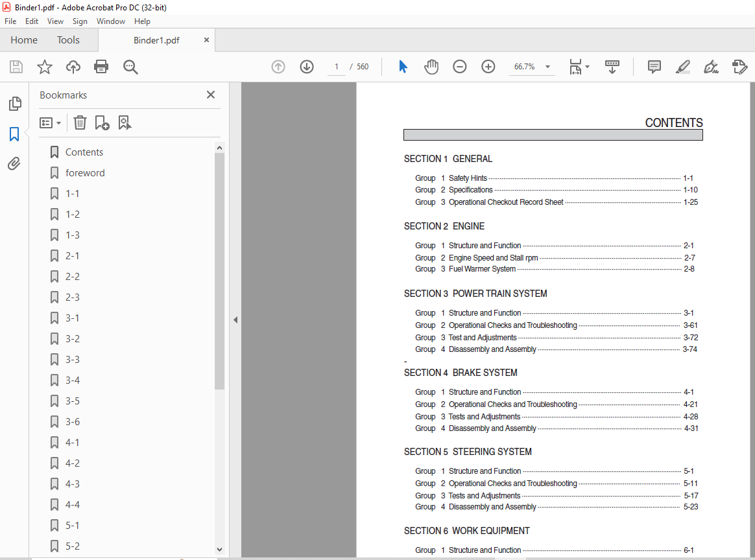Close the Binder1.pdf tab
The image size is (755, 560).
pyautogui.click(x=206, y=40)
